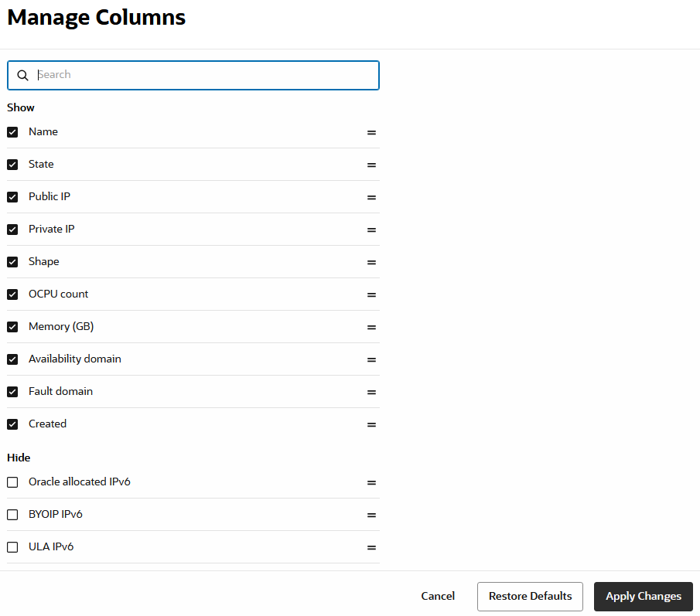Click the drag handle beside Created
The image size is (700, 616).
click(x=371, y=424)
